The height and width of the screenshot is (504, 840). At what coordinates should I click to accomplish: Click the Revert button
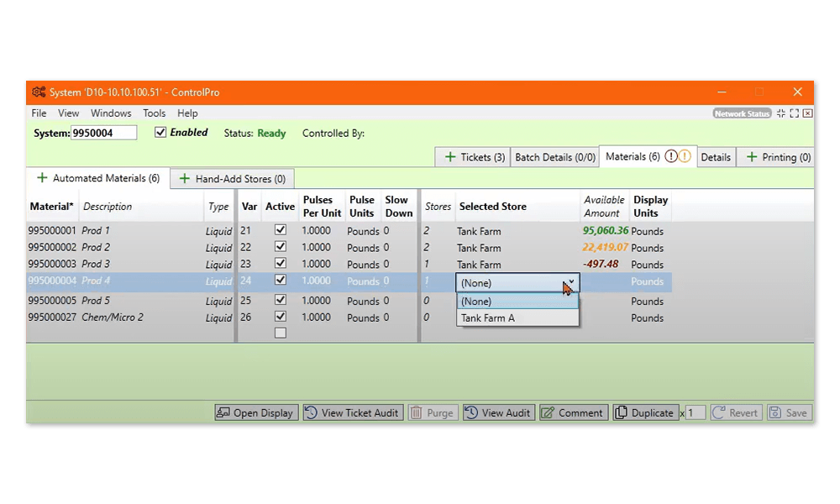[x=736, y=412]
